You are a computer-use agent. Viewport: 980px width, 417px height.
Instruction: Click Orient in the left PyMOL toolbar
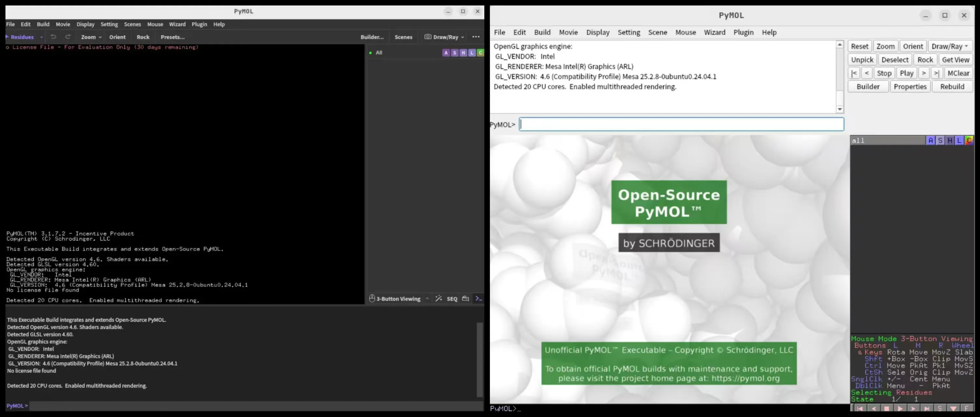[x=117, y=37]
